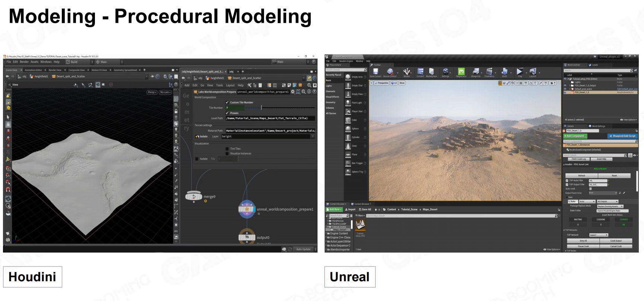
Task: Switch to World Settings tab in Unreal
Action: click(x=598, y=126)
